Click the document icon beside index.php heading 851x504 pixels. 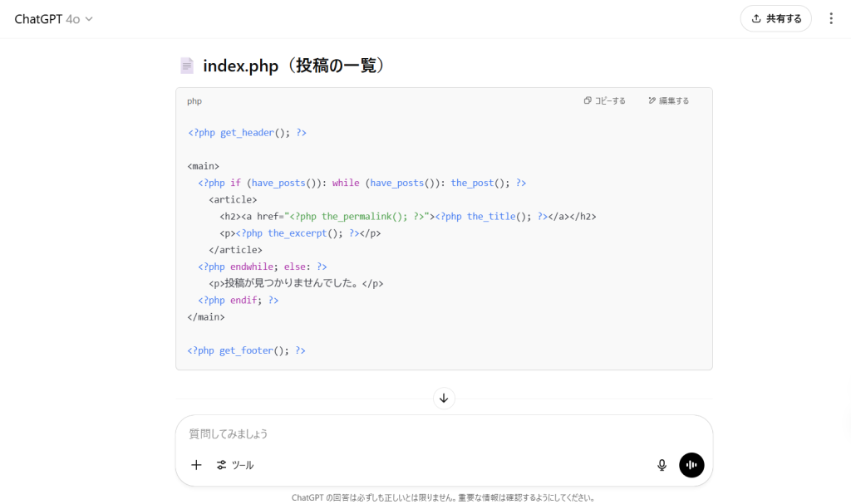(x=187, y=66)
